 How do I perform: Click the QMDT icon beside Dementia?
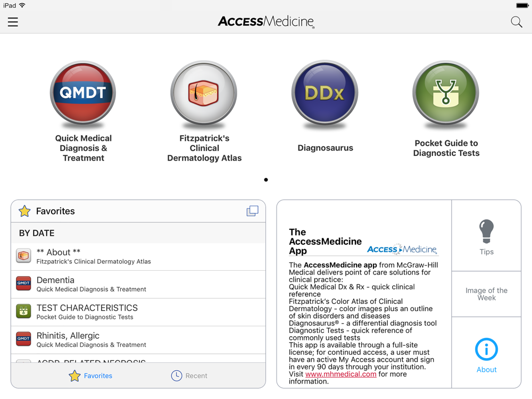[23, 284]
